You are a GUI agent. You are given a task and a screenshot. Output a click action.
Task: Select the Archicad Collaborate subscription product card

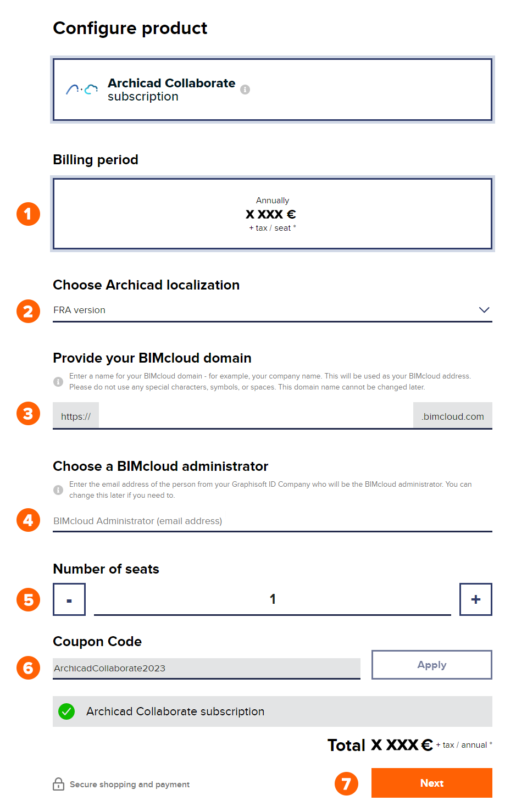(x=273, y=90)
